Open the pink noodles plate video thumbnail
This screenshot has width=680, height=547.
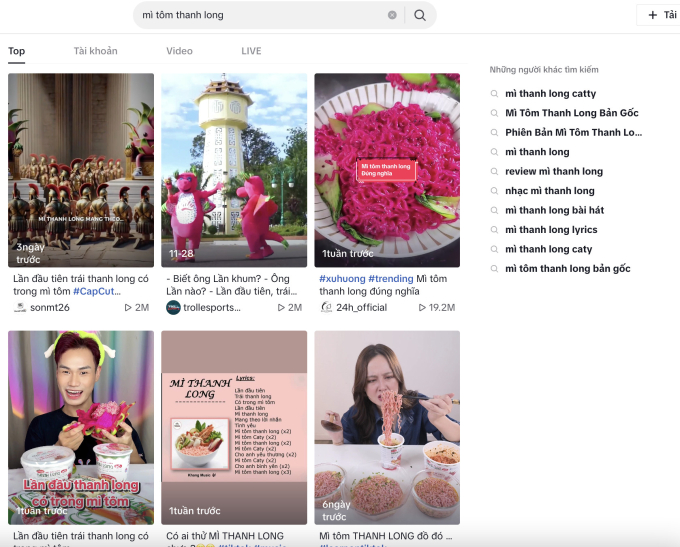tap(387, 170)
